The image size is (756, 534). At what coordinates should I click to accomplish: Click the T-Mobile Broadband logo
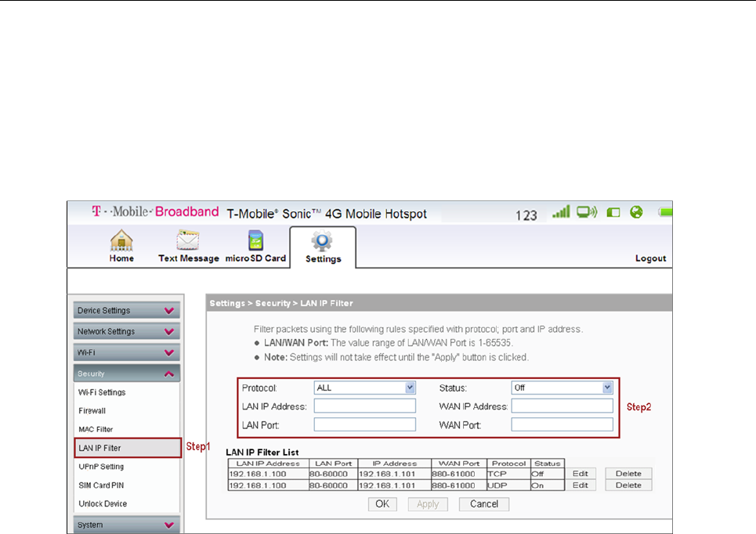click(x=155, y=211)
